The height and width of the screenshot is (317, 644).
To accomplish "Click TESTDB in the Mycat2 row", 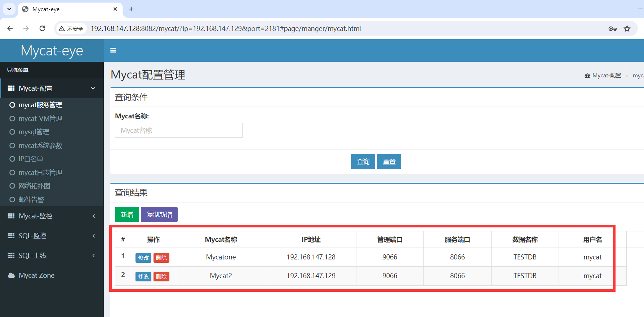I will click(x=525, y=276).
